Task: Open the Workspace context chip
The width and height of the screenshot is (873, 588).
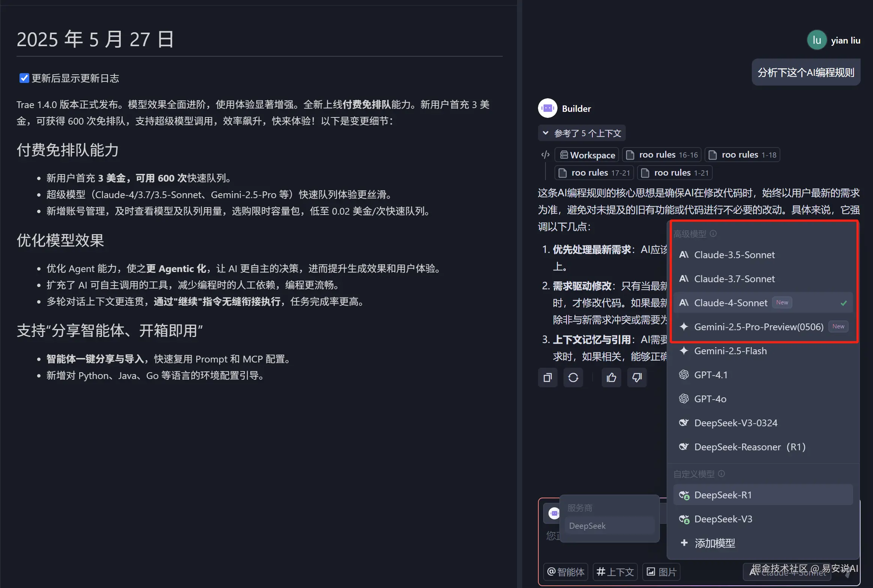Action: pyautogui.click(x=587, y=155)
